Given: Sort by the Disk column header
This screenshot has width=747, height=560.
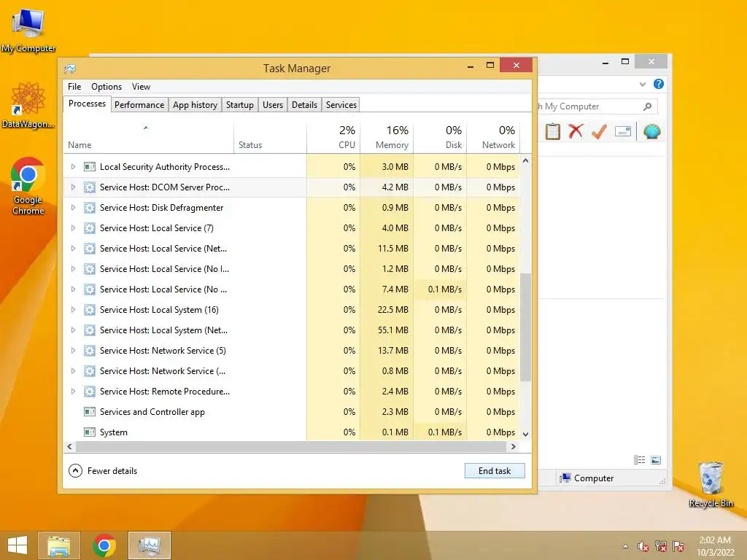Looking at the screenshot, I should (440, 137).
